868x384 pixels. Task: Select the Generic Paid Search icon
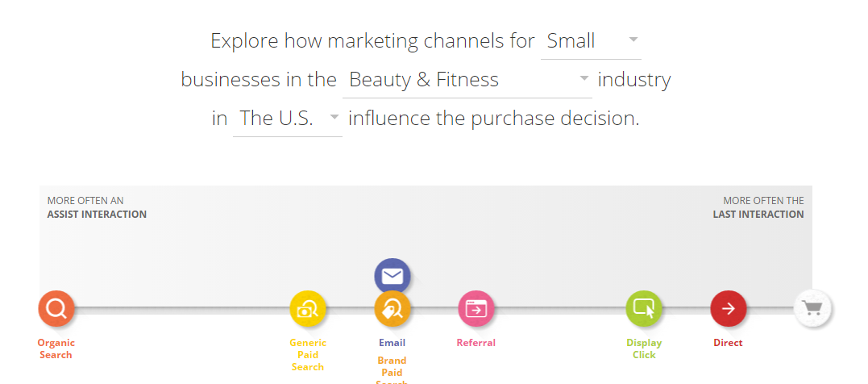point(308,308)
